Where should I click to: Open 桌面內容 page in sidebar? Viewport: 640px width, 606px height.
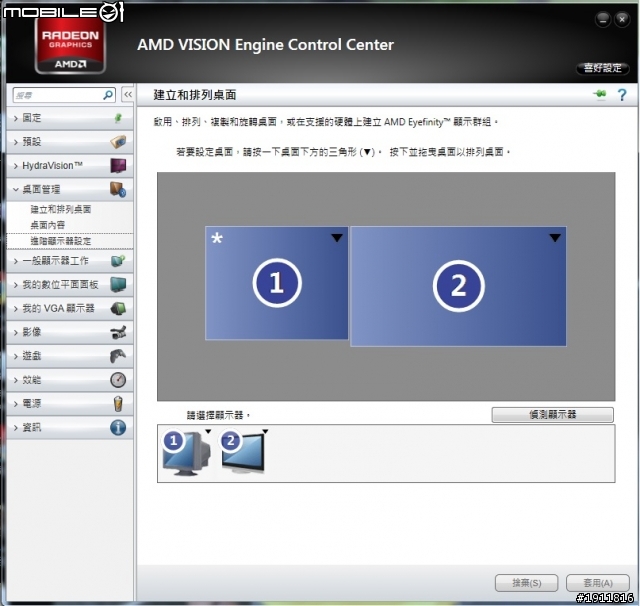[48, 225]
